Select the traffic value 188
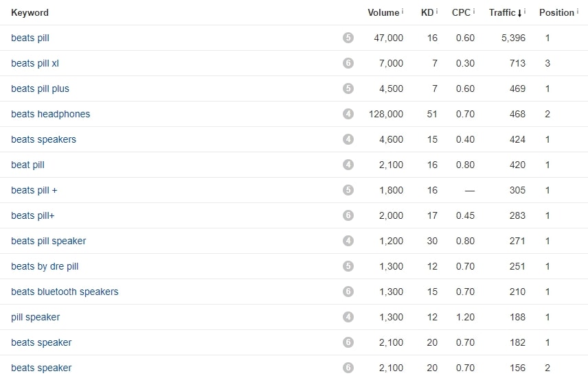 click(517, 318)
